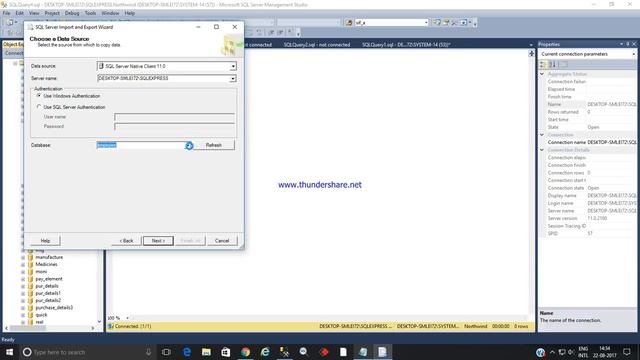Open Google Chrome from taskbar
The width and height of the screenshot is (640, 360).
click(x=245, y=352)
